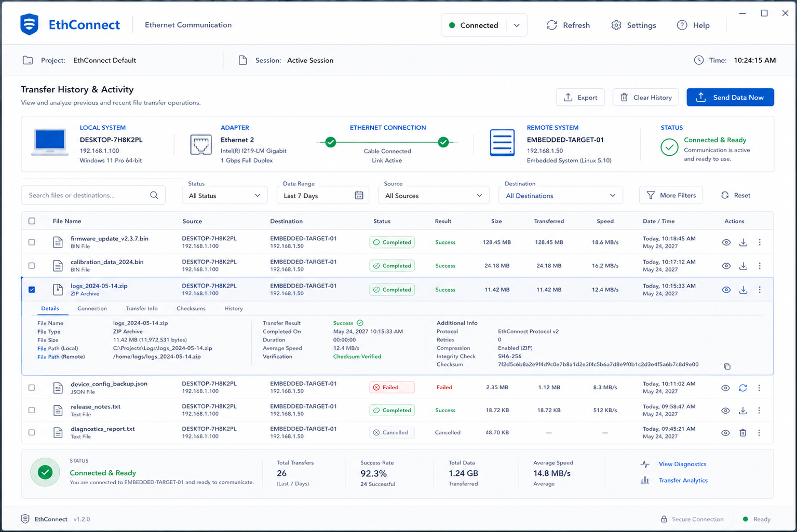This screenshot has width=797, height=532.
Task: View the device_config_backup.json transfer details
Action: [725, 388]
